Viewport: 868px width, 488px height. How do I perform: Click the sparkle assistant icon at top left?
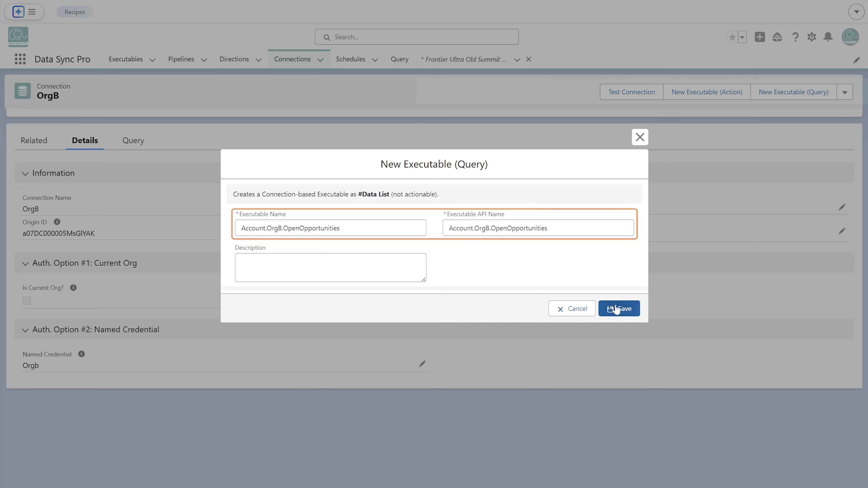[x=18, y=12]
